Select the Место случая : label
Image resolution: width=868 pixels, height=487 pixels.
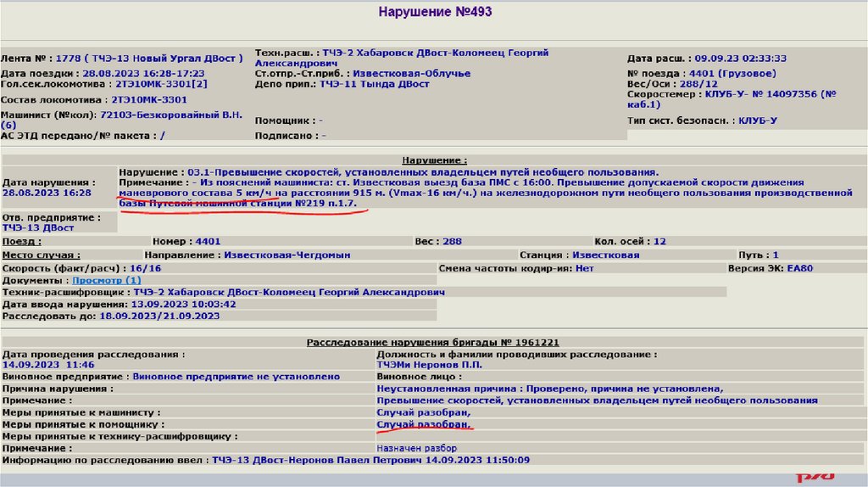coord(41,255)
